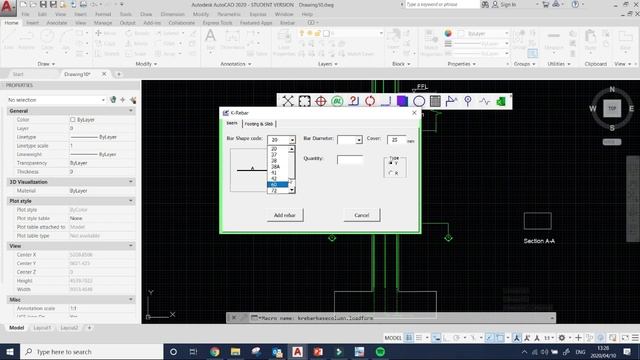640x360 pixels.
Task: Collapse the View section in Properties
Action: pyautogui.click(x=131, y=246)
